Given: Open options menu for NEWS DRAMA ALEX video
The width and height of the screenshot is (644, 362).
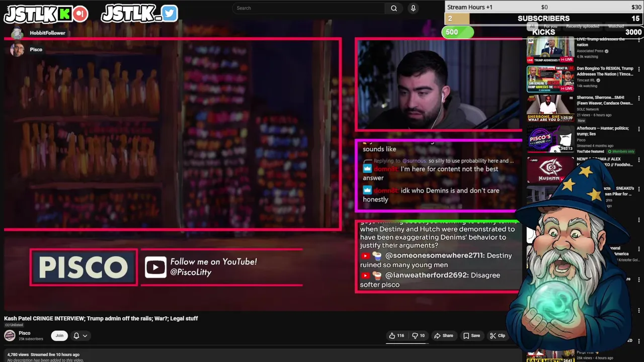Looking at the screenshot, I should [639, 160].
